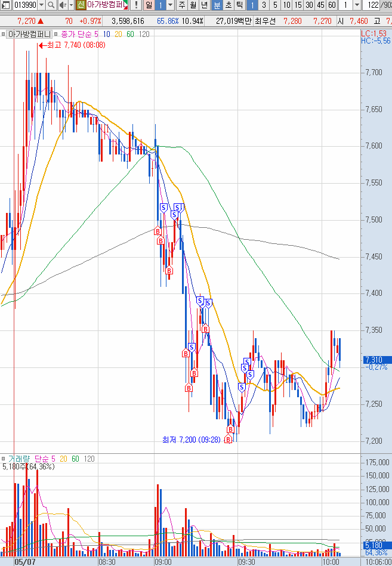This screenshot has width=392, height=566.
Task: Click the green 신 badge icon
Action: 81,5
